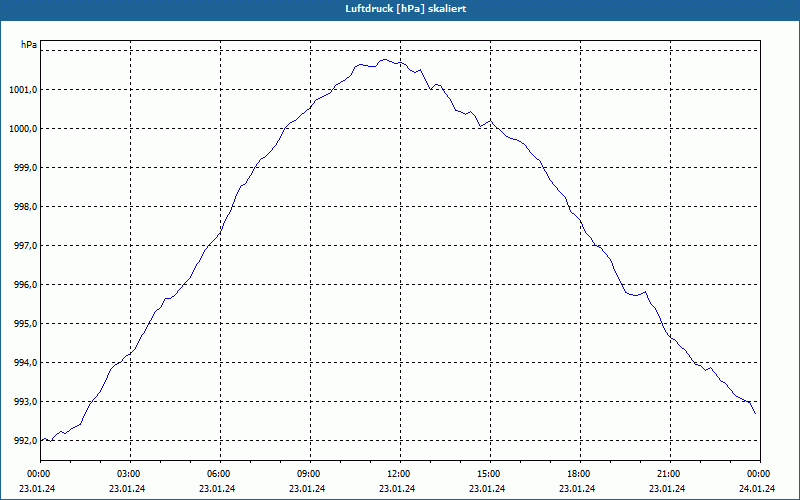Click the '23.01.24' date under the first 00:00
800x500 pixels.
click(37, 488)
